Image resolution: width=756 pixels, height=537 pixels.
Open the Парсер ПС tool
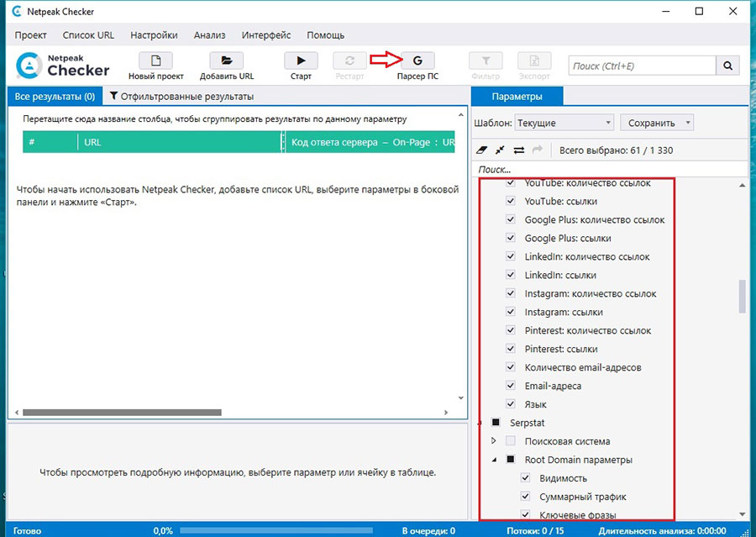417,66
